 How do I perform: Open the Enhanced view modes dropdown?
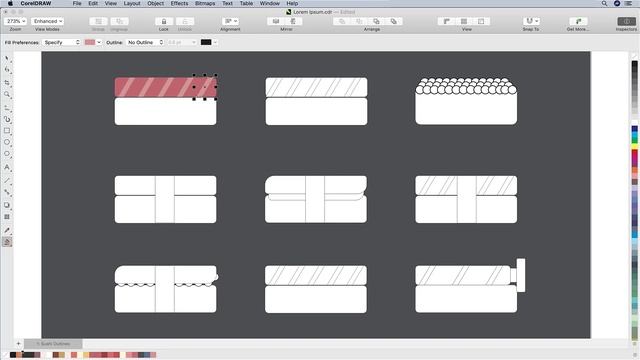pyautogui.click(x=47, y=21)
